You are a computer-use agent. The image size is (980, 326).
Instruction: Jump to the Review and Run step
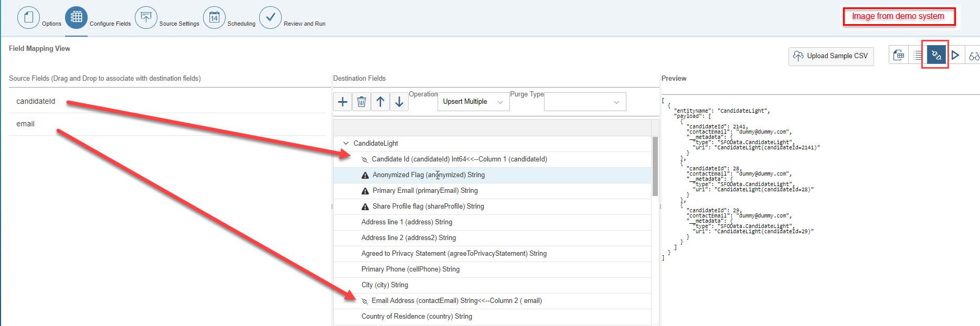click(270, 17)
